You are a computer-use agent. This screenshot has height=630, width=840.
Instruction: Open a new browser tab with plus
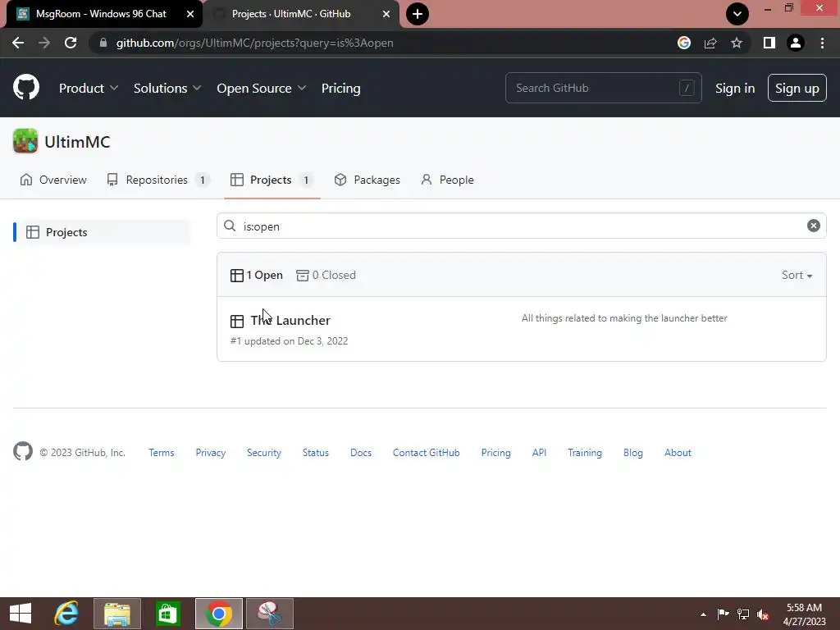pyautogui.click(x=418, y=14)
